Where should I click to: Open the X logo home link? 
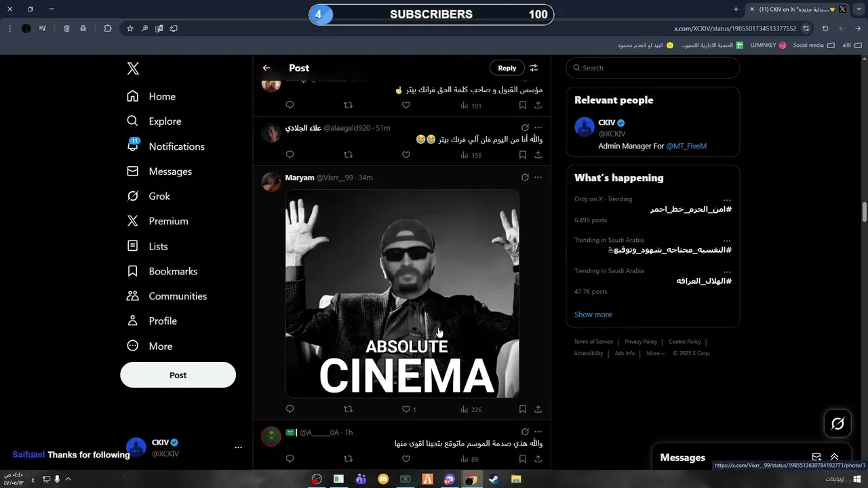[133, 68]
